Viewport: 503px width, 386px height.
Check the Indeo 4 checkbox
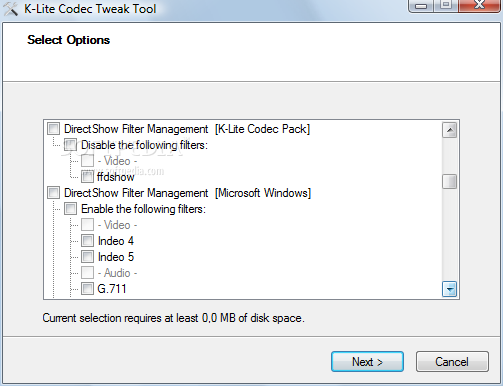(x=87, y=241)
